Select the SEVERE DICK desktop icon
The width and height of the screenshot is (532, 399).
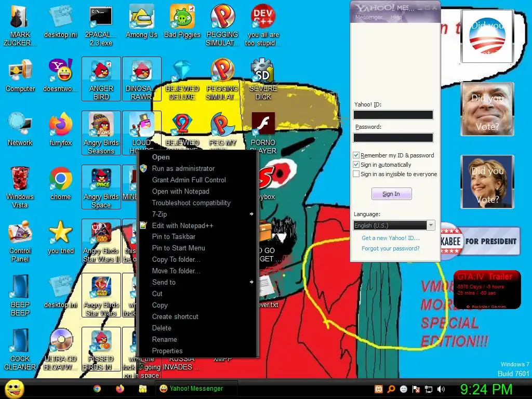coord(263,79)
